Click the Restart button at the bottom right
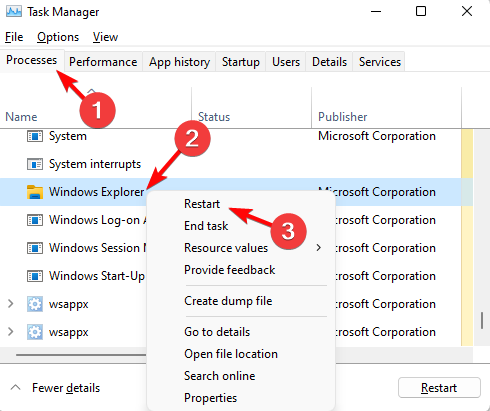490x411 pixels. point(439,388)
